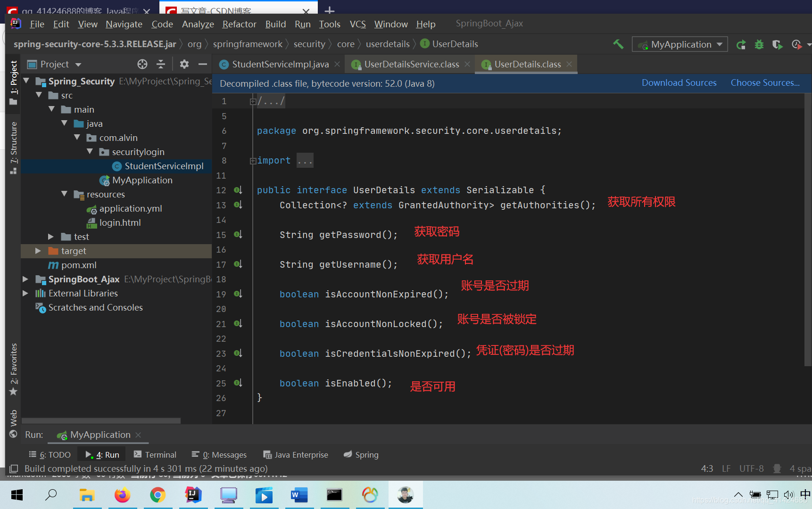Click spring-security-core jar breadcrumb
Viewport: 812px width, 509px height.
[x=95, y=44]
